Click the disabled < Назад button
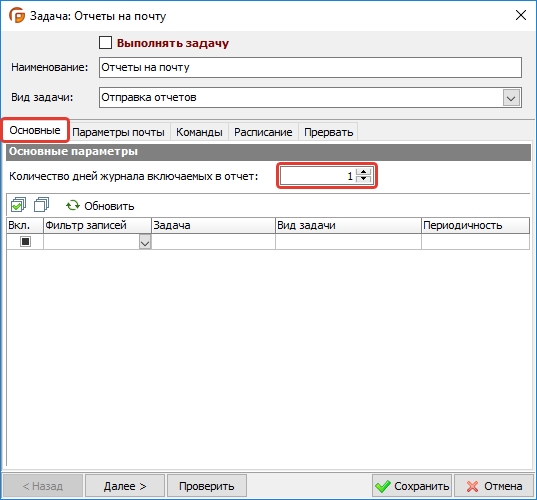Screen dimensions: 537x500 coord(43,486)
